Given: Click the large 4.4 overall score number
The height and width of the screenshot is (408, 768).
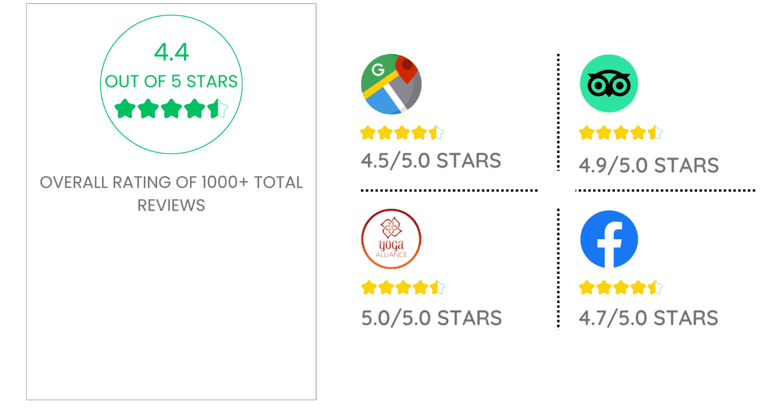Looking at the screenshot, I should tap(171, 52).
